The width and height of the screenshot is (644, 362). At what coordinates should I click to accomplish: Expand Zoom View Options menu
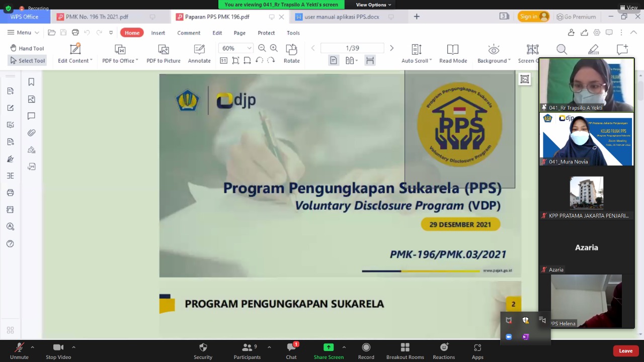pyautogui.click(x=373, y=5)
